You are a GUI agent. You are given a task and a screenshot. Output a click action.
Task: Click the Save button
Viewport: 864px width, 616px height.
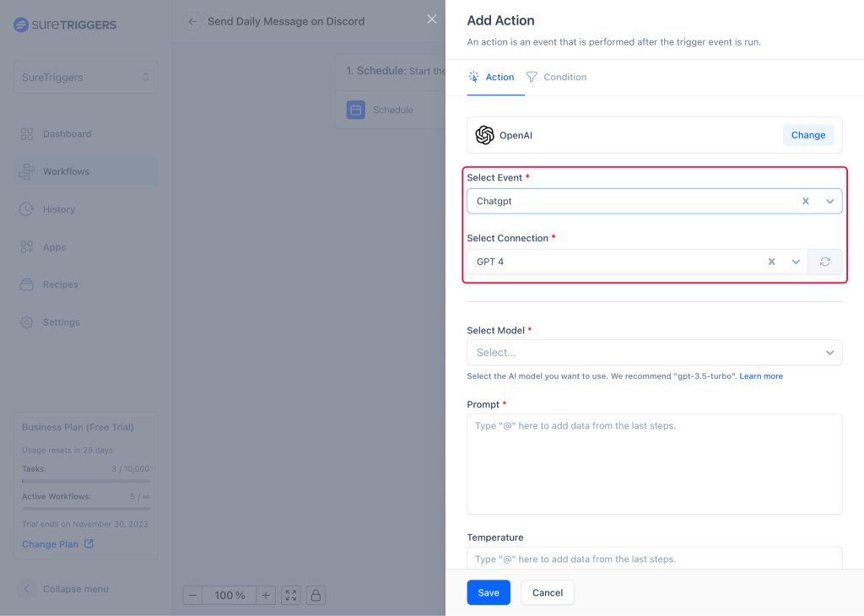click(x=489, y=592)
